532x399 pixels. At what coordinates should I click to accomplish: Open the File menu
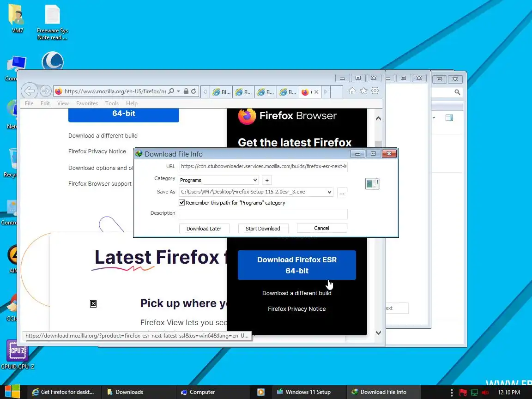point(29,103)
